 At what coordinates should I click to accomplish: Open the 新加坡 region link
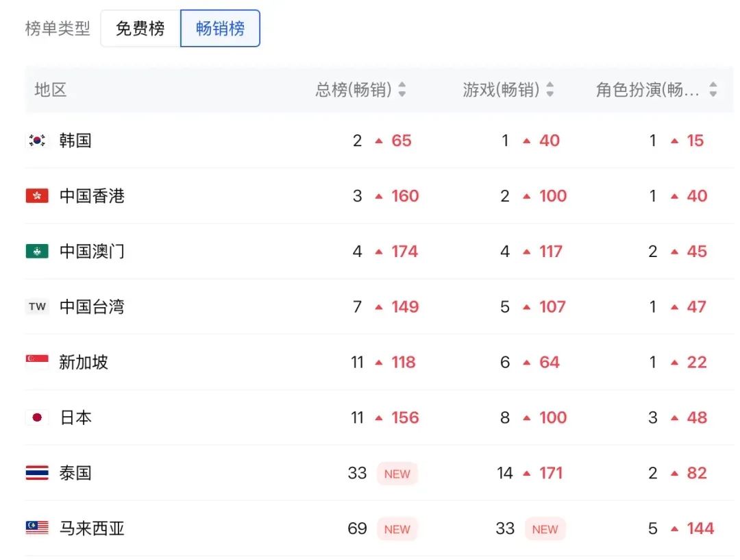click(x=84, y=362)
